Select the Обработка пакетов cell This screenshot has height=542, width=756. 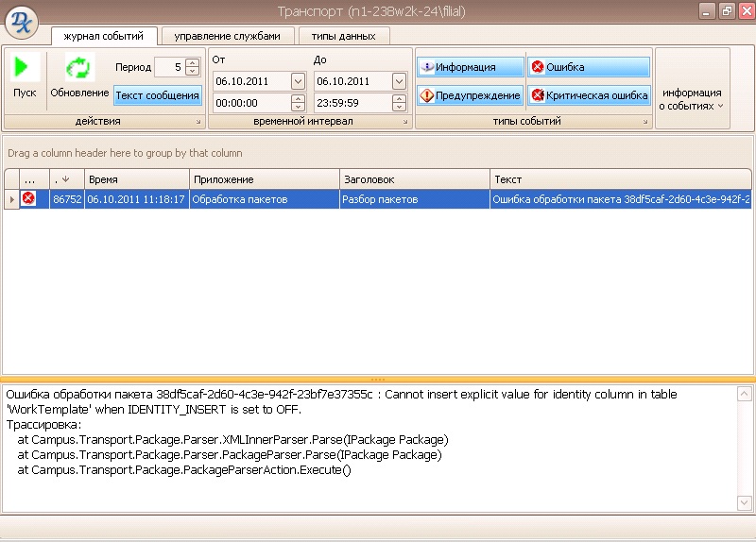pyautogui.click(x=265, y=199)
